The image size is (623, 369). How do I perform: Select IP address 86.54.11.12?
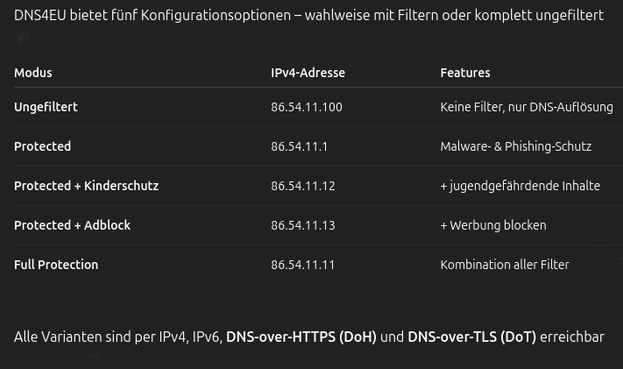point(303,186)
